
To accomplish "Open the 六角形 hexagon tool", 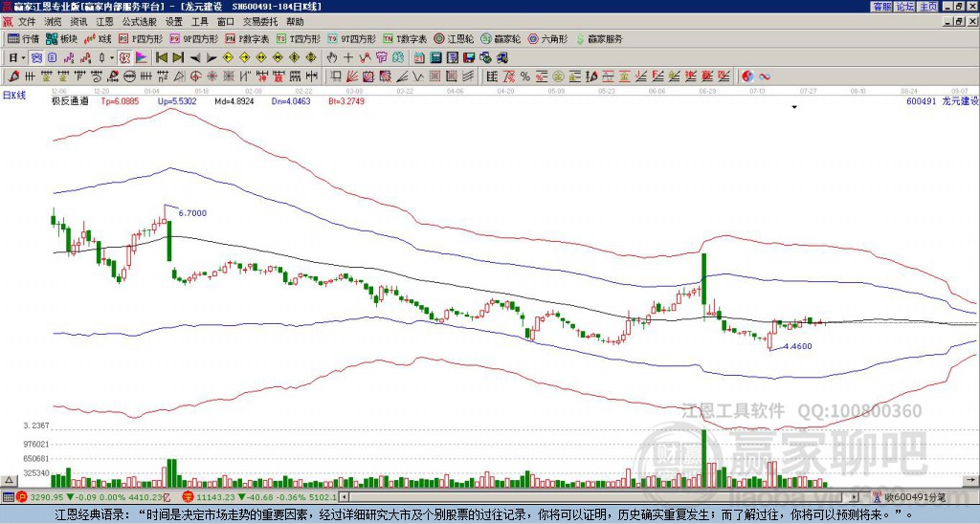I will coord(547,38).
